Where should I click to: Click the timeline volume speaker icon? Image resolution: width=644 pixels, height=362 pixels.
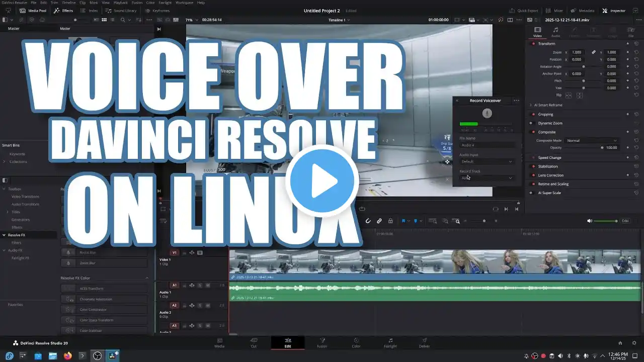590,221
